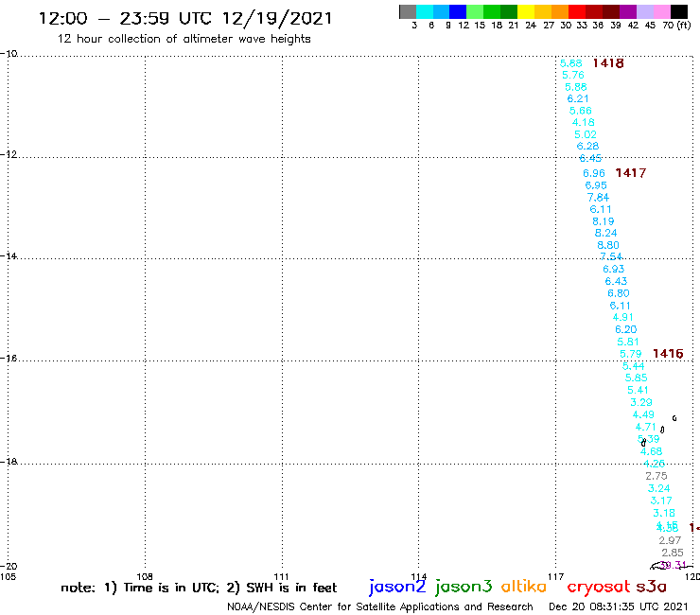The height and width of the screenshot is (615, 700).
Task: Click the wave height value 6.93
Action: coord(614,270)
